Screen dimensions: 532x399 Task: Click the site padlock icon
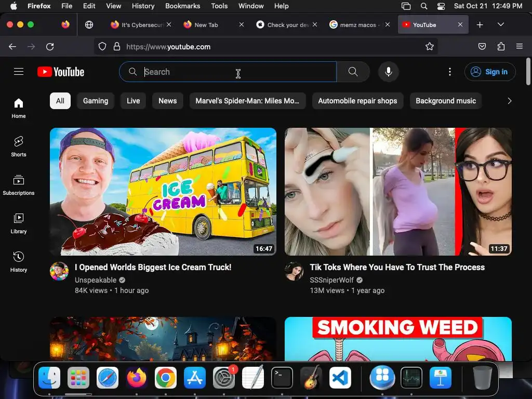click(x=117, y=46)
